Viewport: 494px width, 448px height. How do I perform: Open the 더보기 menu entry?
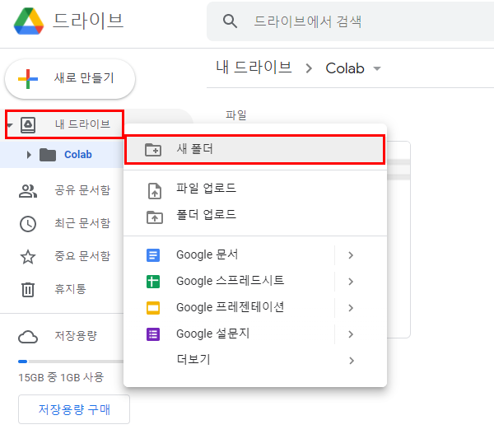[255, 360]
